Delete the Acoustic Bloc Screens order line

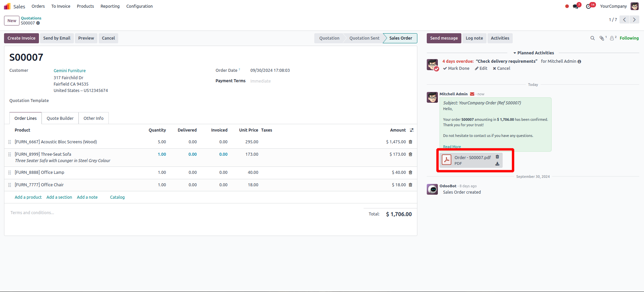(410, 142)
